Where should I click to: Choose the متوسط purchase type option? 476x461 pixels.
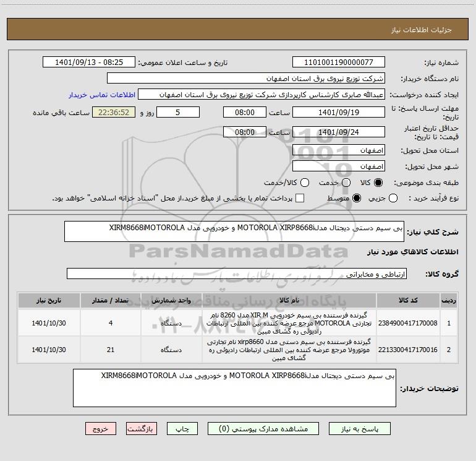357,198
